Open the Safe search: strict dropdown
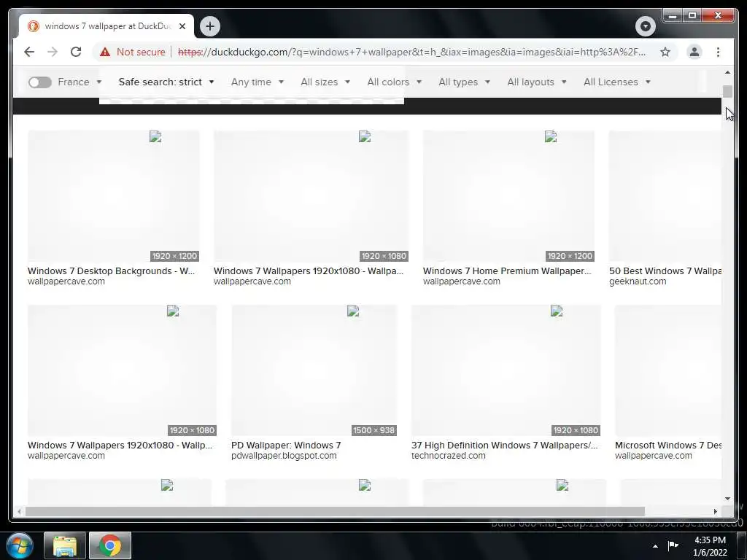 166,82
